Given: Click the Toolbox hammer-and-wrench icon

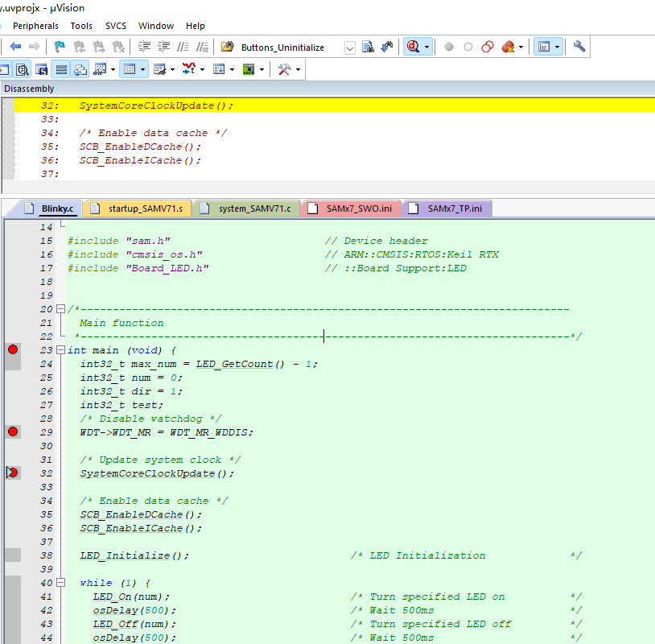Looking at the screenshot, I should point(284,69).
